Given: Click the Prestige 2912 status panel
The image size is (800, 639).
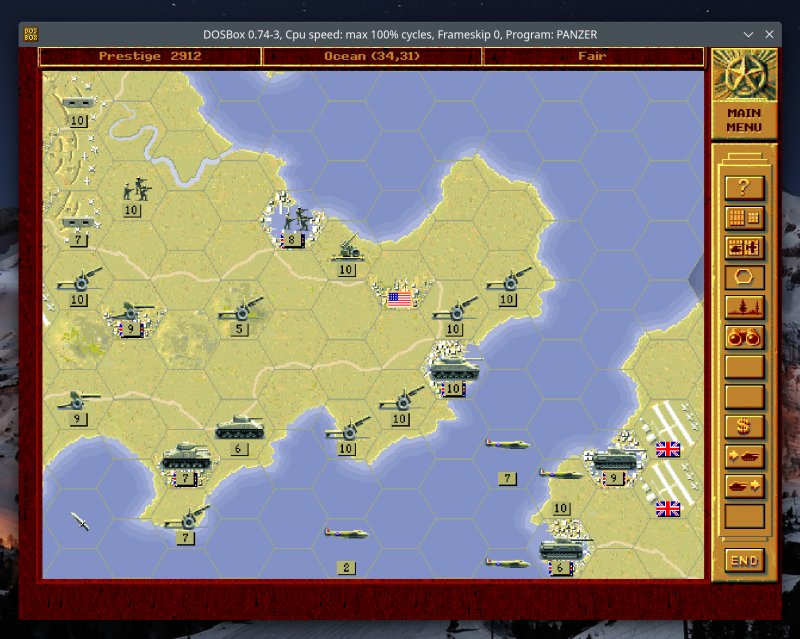Looking at the screenshot, I should (150, 56).
